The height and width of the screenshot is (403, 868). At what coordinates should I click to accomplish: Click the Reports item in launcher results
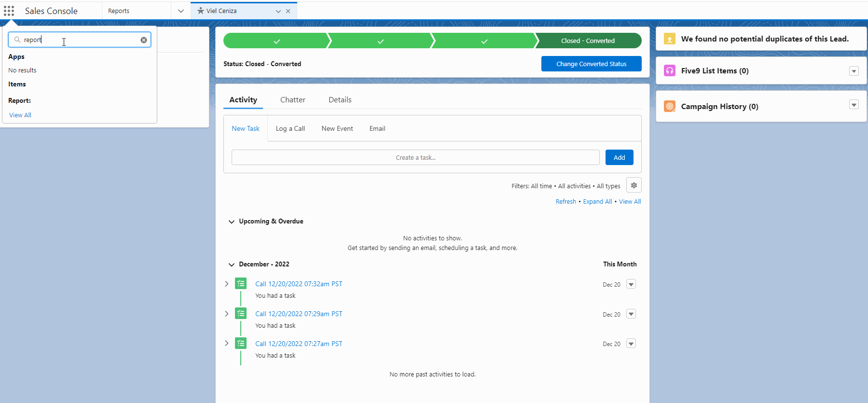20,101
